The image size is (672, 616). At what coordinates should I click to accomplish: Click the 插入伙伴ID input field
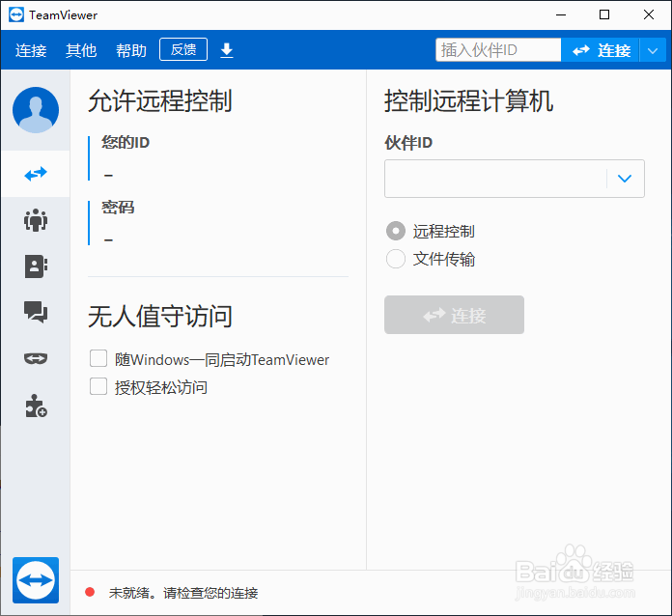point(498,50)
